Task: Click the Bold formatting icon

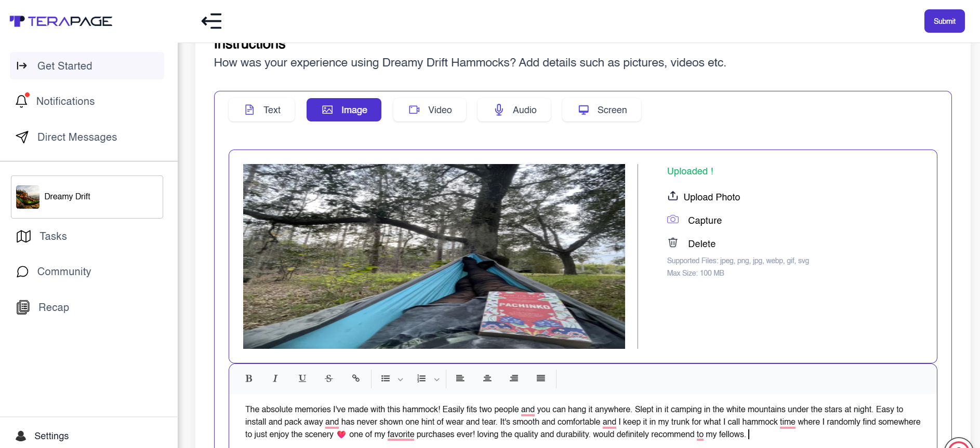Action: (x=249, y=378)
